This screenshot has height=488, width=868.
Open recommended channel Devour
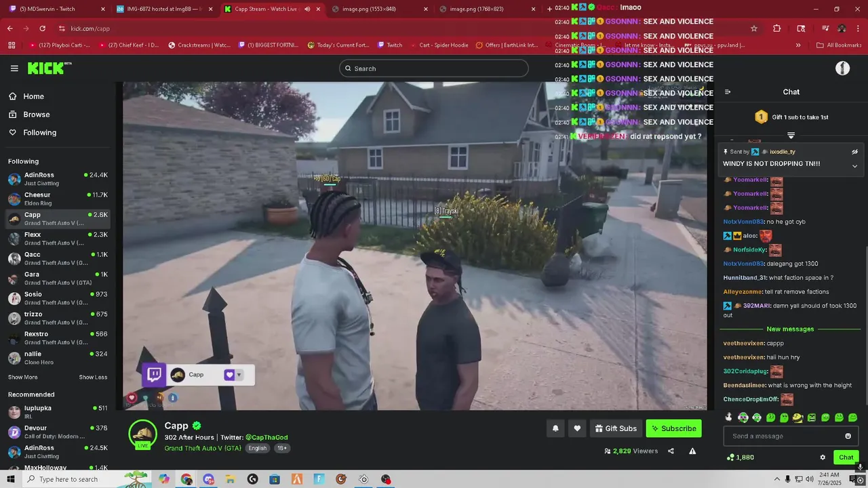pyautogui.click(x=58, y=432)
